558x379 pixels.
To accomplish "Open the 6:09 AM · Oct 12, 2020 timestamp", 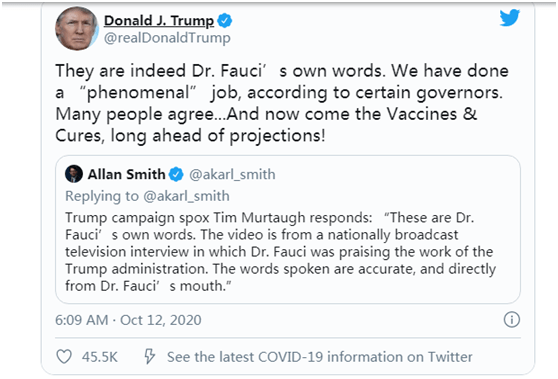I will pyautogui.click(x=128, y=320).
